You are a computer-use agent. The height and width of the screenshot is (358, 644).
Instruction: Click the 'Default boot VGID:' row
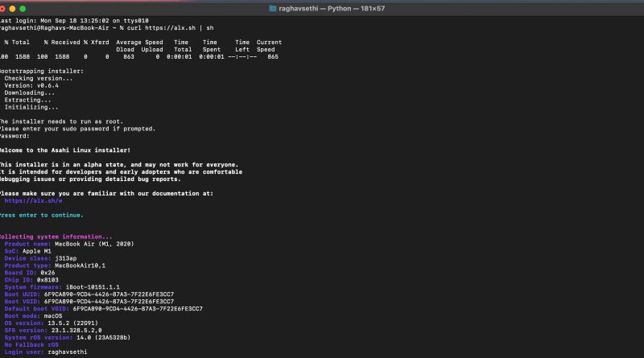pos(104,309)
